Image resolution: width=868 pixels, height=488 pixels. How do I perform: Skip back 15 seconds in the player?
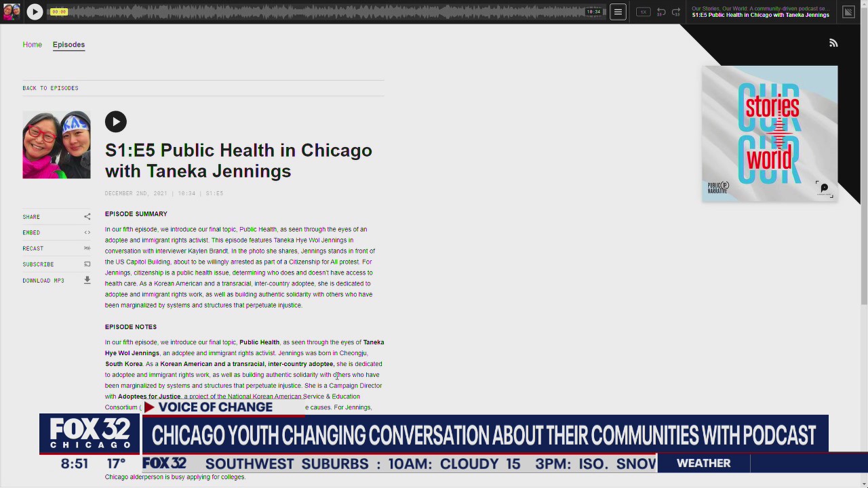pos(660,12)
